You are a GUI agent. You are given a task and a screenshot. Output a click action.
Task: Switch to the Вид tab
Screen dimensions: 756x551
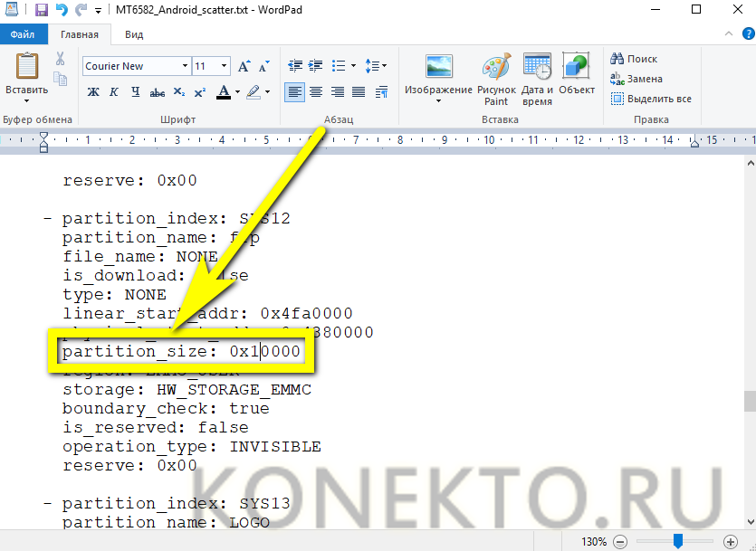point(134,34)
